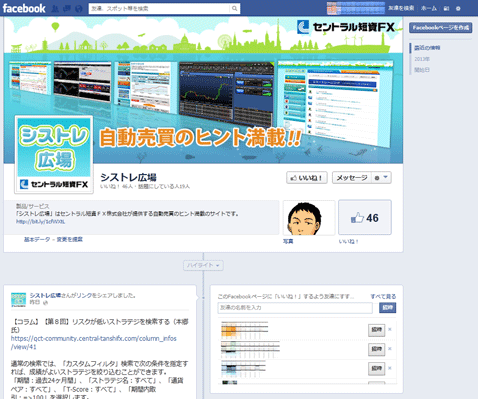The image size is (478, 399).
Task: Click the ホーム menu item
Action: point(429,8)
